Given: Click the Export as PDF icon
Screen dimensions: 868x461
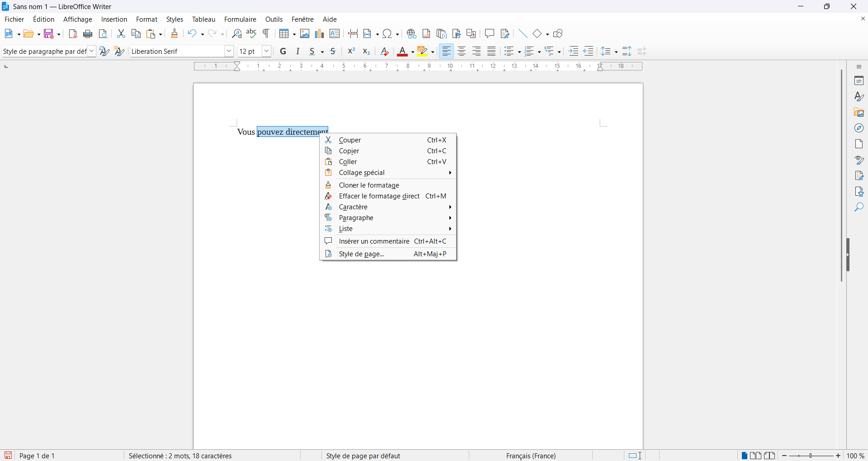Looking at the screenshot, I should [x=73, y=34].
